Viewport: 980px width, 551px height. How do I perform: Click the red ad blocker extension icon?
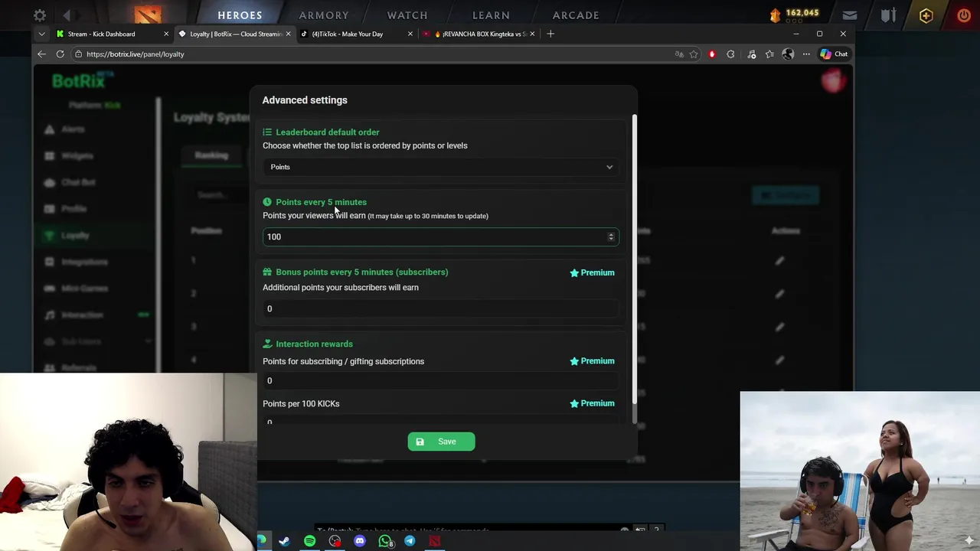[x=712, y=54]
